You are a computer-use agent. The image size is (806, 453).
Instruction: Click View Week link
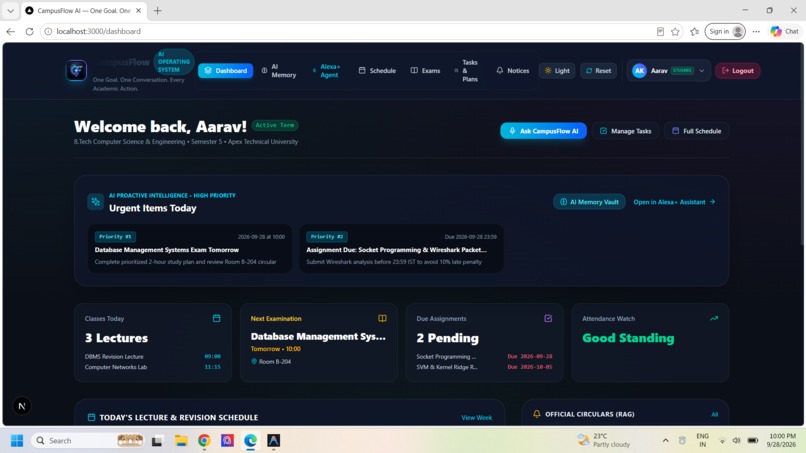coord(477,418)
